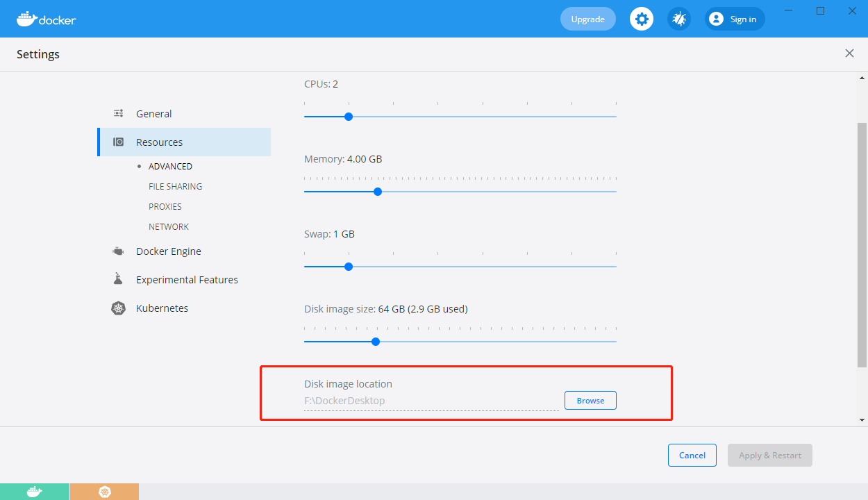Click the Troubleshoot bug icon

click(x=678, y=19)
